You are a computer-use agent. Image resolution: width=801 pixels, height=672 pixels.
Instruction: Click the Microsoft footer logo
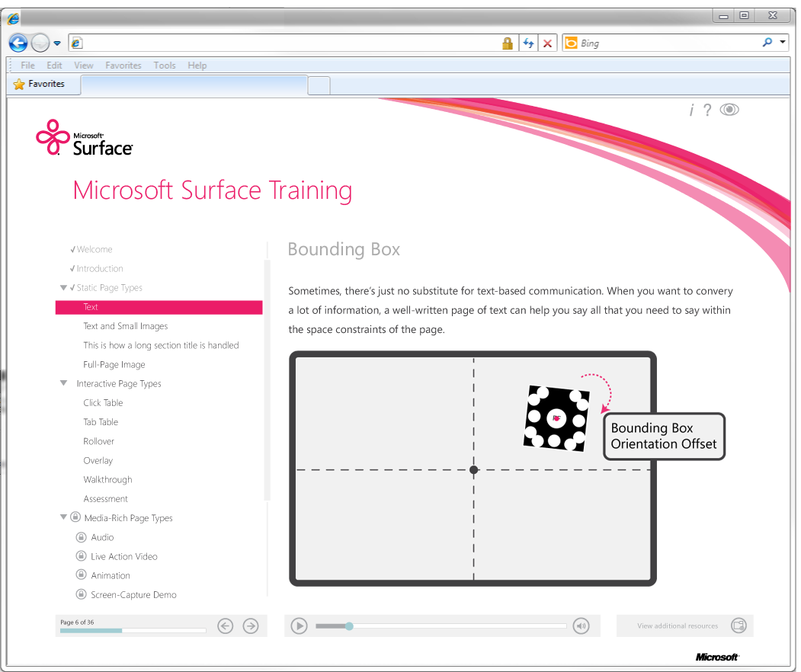pyautogui.click(x=716, y=658)
